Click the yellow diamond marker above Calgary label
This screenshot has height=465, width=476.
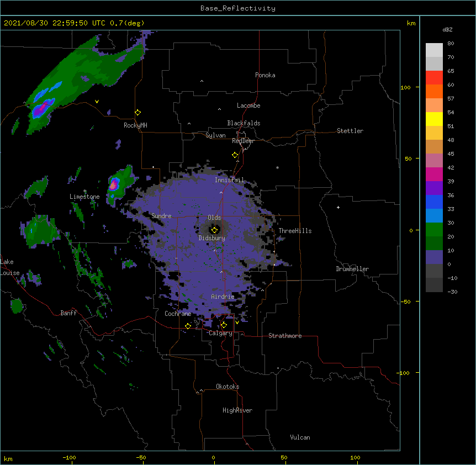[x=224, y=325]
